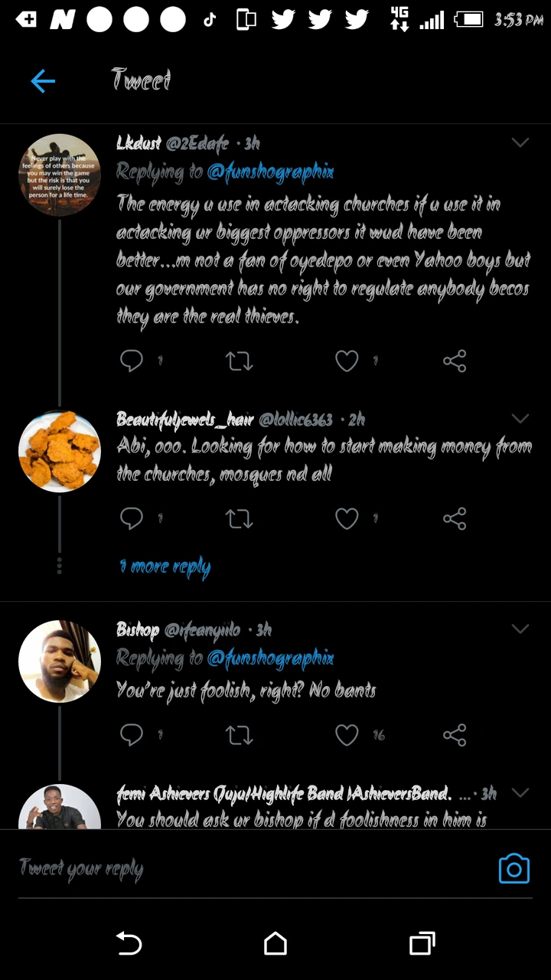Open @funshographix mention in Lkdust's tweet
The width and height of the screenshot is (551, 980).
tap(270, 171)
